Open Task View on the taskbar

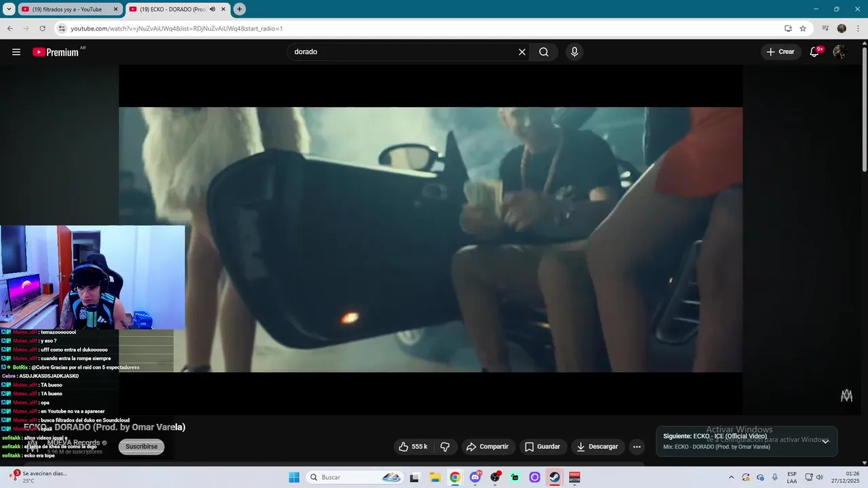point(414,477)
